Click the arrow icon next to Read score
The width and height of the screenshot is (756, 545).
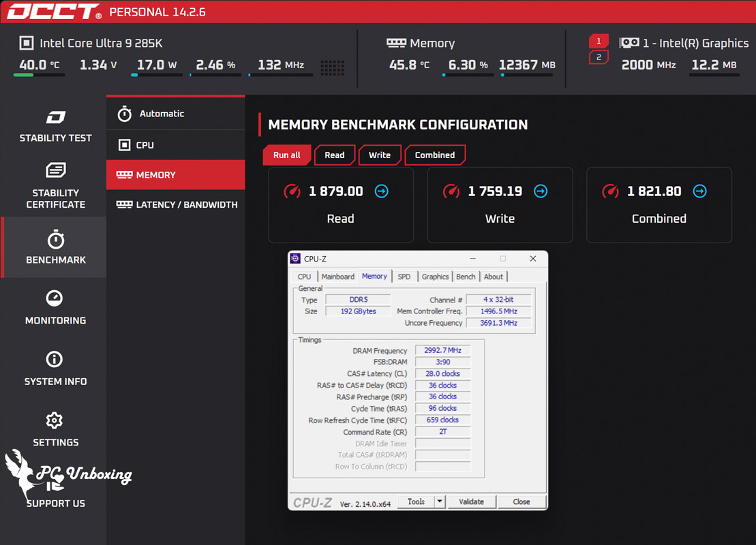click(x=381, y=191)
